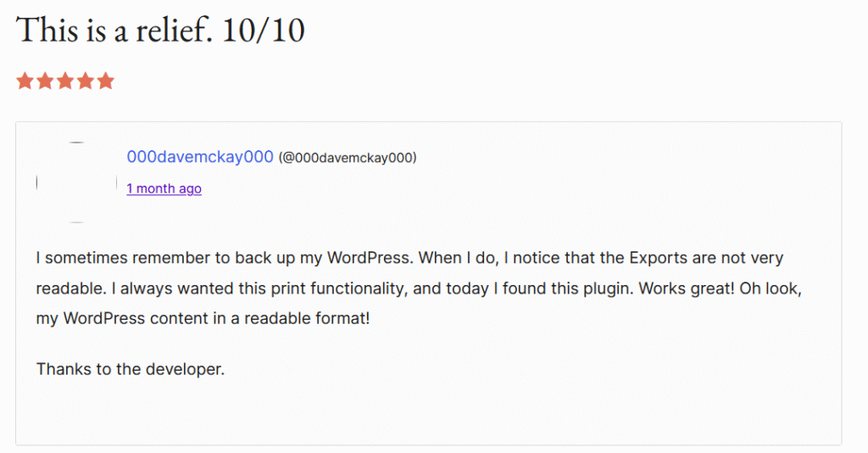Click the word "plugin" in the review
The width and height of the screenshot is (868, 453).
[x=605, y=288]
